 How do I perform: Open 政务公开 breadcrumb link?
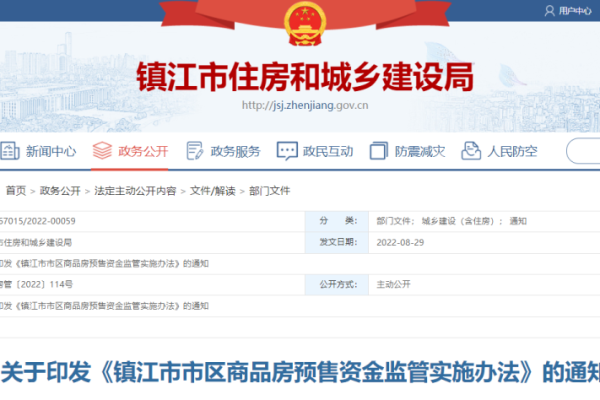tap(60, 191)
